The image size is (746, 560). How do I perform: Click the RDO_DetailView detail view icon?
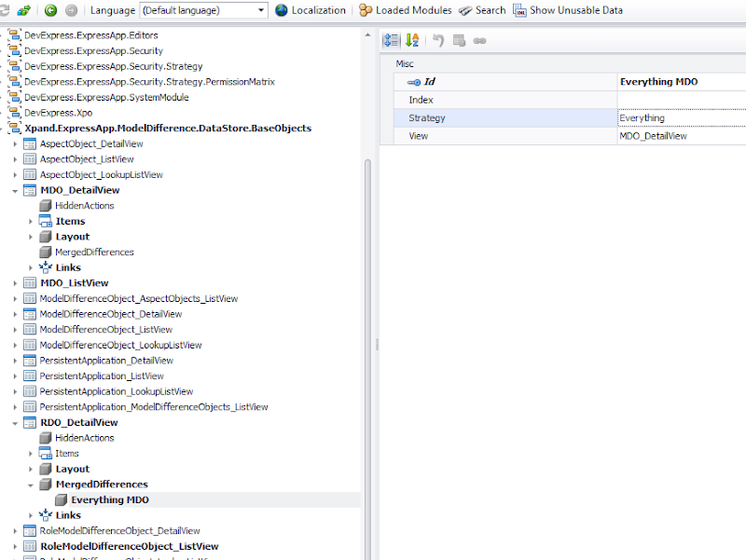(30, 423)
